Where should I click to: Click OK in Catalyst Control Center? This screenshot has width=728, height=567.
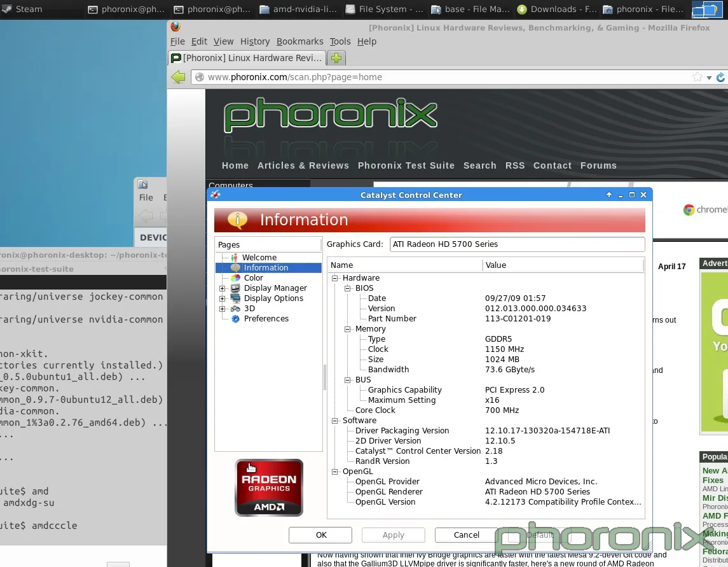click(x=320, y=535)
